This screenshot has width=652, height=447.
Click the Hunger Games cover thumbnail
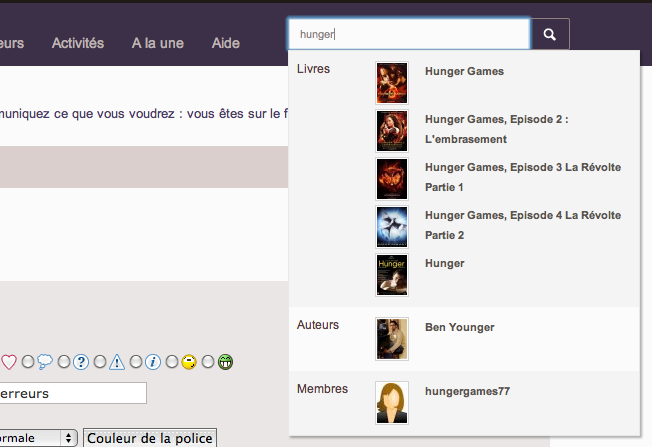click(392, 83)
